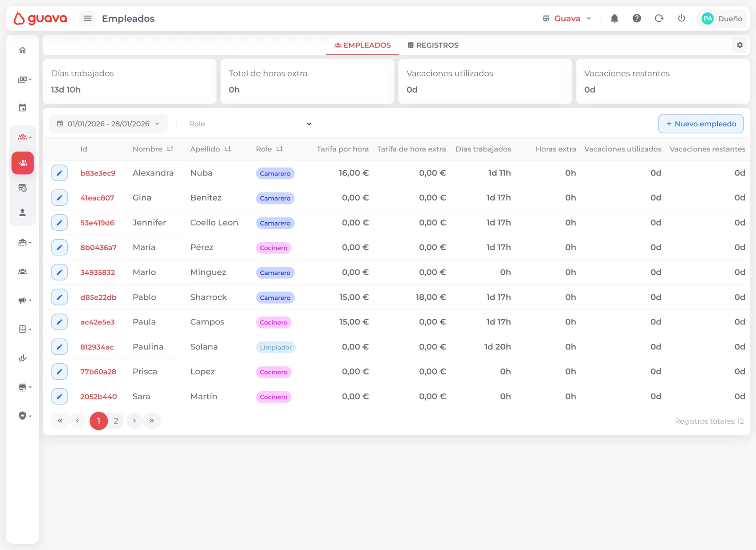Click the notifications bell icon
Image resolution: width=756 pixels, height=550 pixels.
pyautogui.click(x=614, y=18)
